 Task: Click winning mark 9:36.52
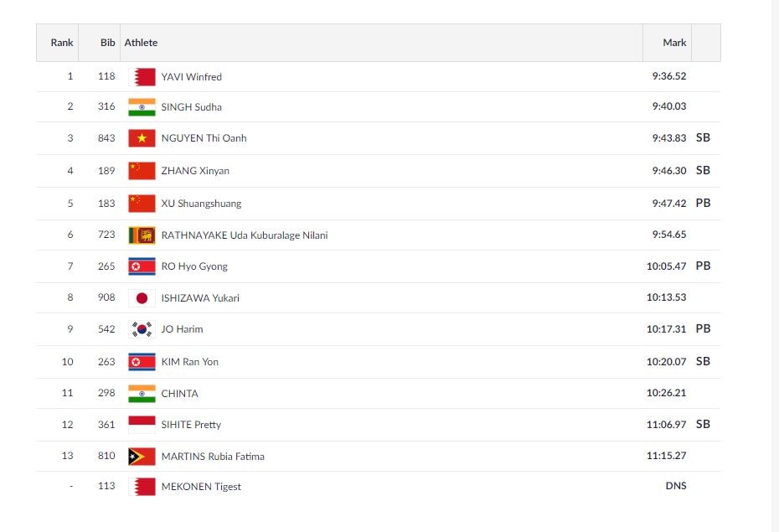[x=668, y=76]
